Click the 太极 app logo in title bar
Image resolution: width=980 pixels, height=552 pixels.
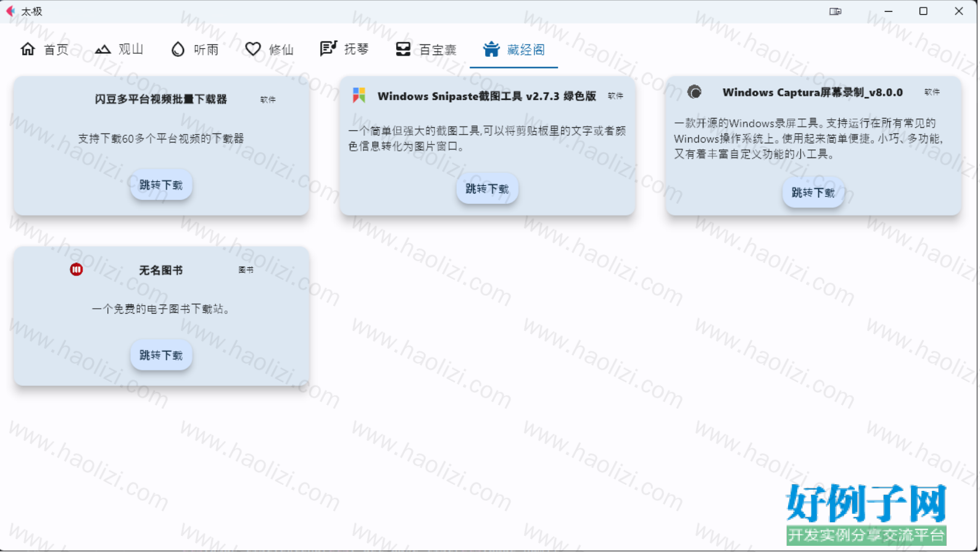tap(10, 11)
